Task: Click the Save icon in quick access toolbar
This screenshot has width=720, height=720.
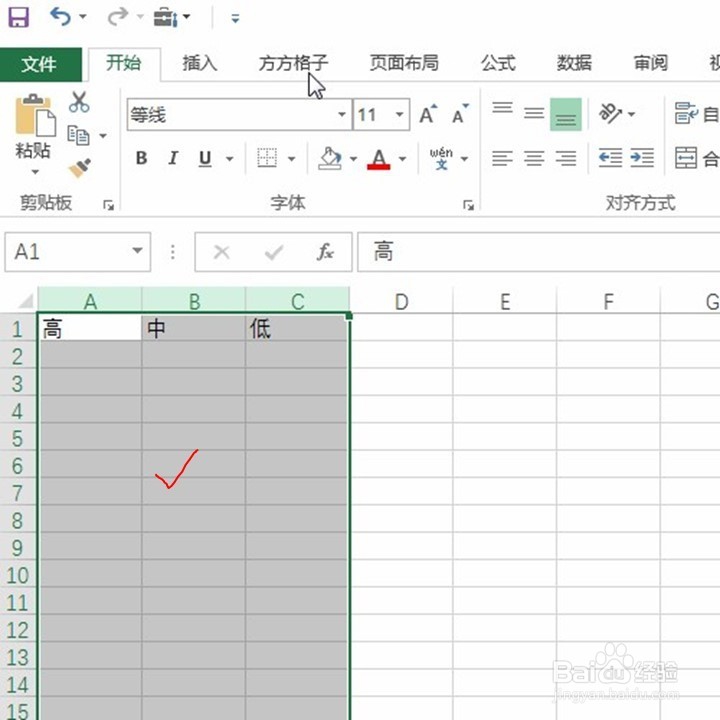Action: click(x=19, y=17)
